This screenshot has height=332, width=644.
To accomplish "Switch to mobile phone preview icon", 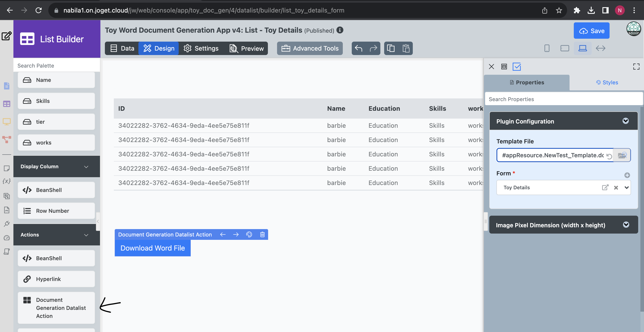I will point(547,48).
